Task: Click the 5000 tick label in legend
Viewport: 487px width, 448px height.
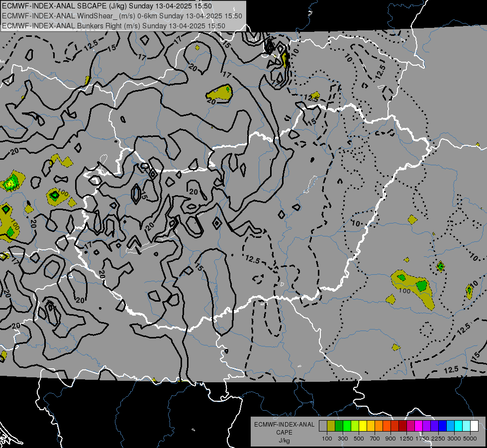Action: click(470, 439)
